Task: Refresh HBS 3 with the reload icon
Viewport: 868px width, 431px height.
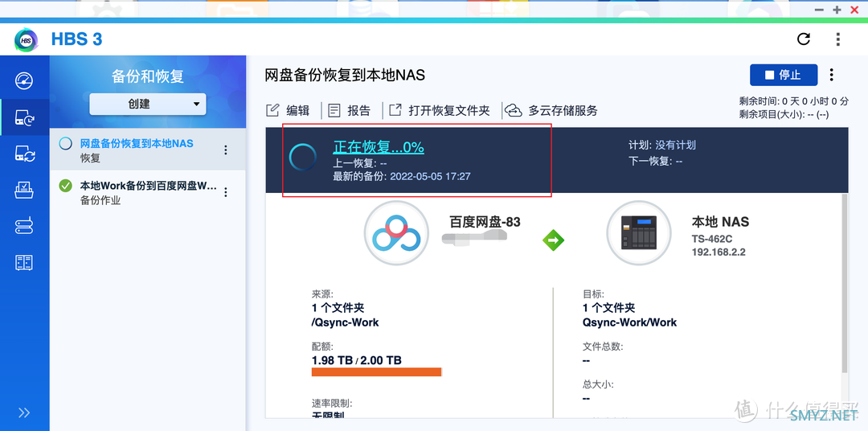Action: [x=803, y=39]
